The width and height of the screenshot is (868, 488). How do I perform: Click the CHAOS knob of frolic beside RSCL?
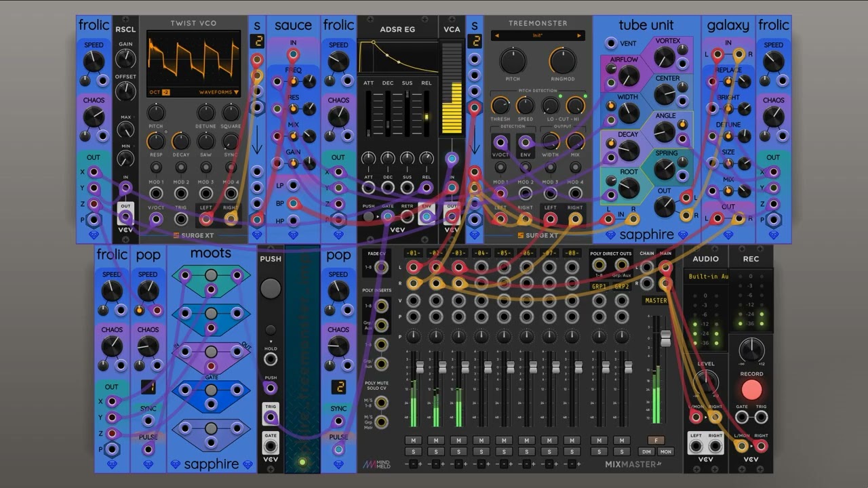pos(94,117)
